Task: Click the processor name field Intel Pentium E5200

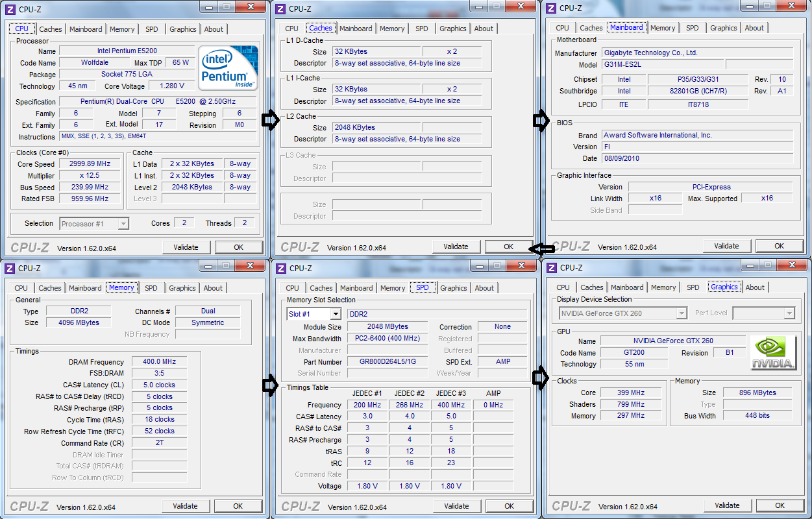Action: 127,51
